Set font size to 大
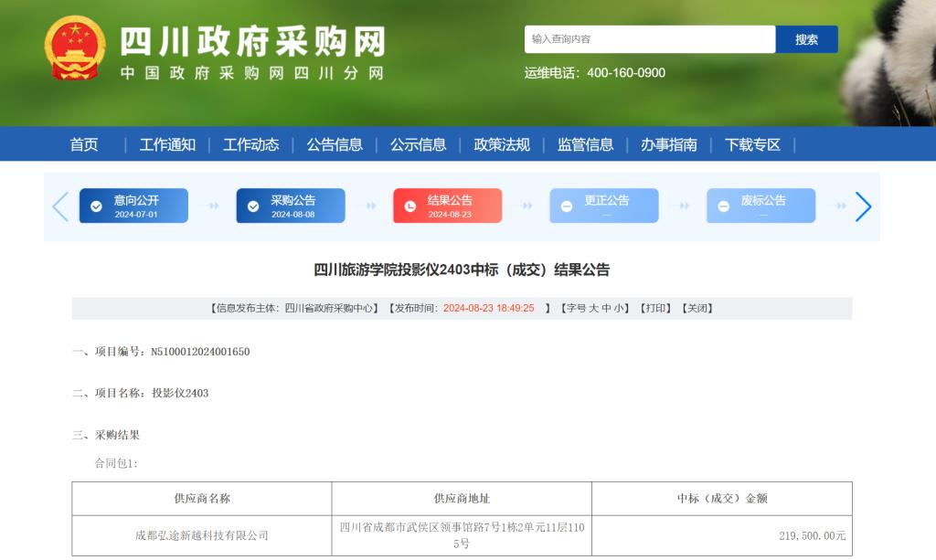 tap(593, 309)
